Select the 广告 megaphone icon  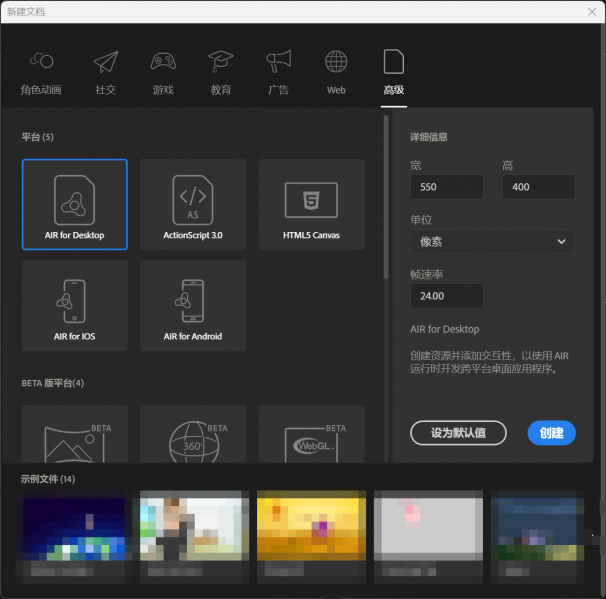tap(279, 61)
